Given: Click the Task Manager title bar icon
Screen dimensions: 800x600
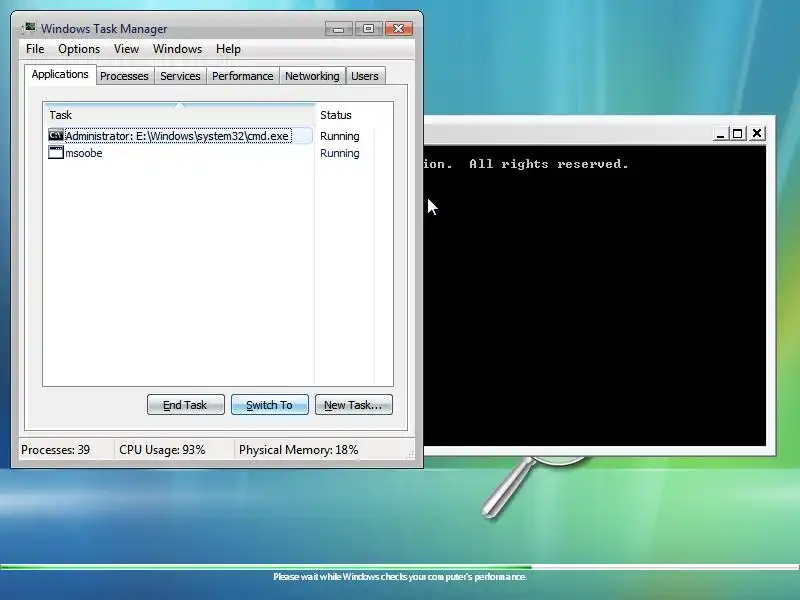Looking at the screenshot, I should tap(30, 28).
